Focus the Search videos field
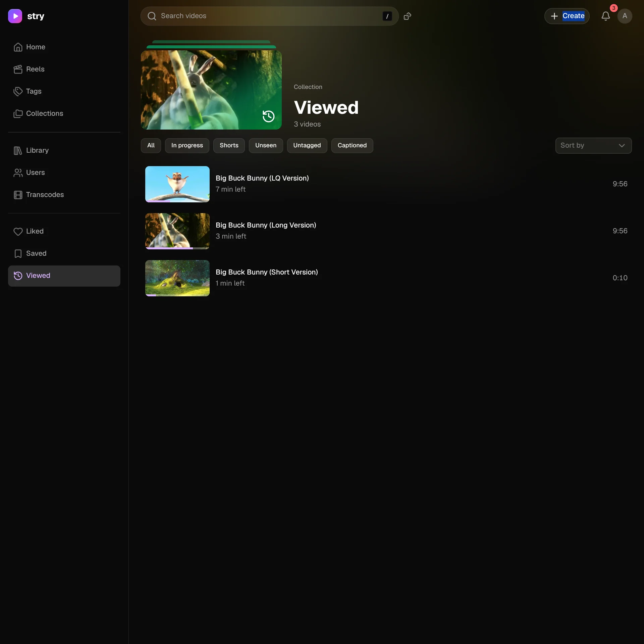644x644 pixels. point(269,16)
